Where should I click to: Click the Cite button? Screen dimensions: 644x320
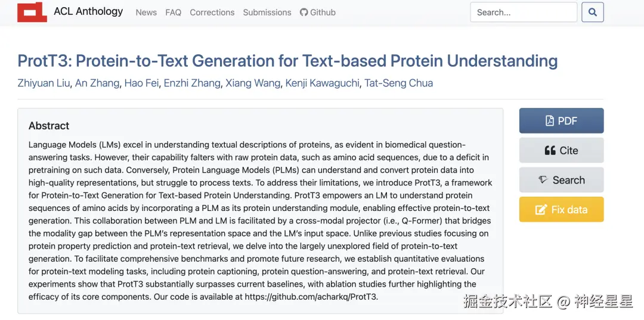click(x=561, y=150)
